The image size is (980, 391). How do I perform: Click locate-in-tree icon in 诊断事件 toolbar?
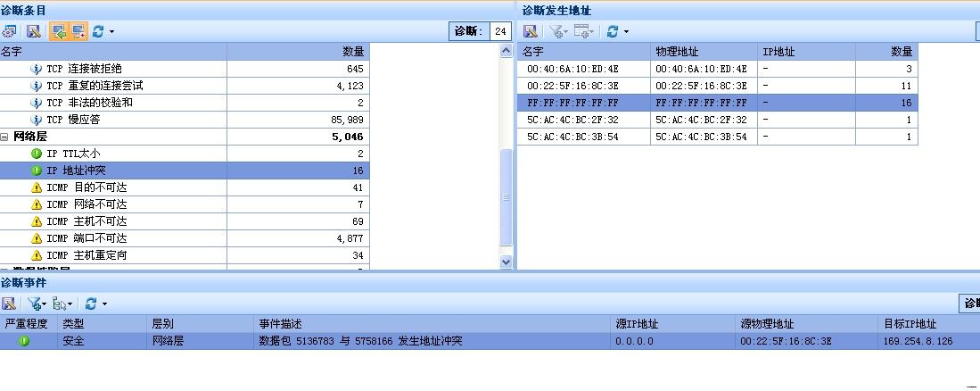[x=60, y=304]
